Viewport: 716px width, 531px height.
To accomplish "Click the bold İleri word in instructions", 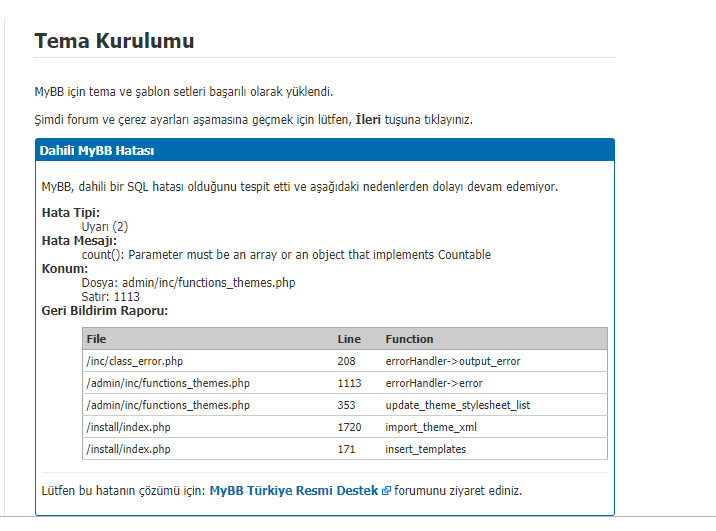I will tap(368, 120).
